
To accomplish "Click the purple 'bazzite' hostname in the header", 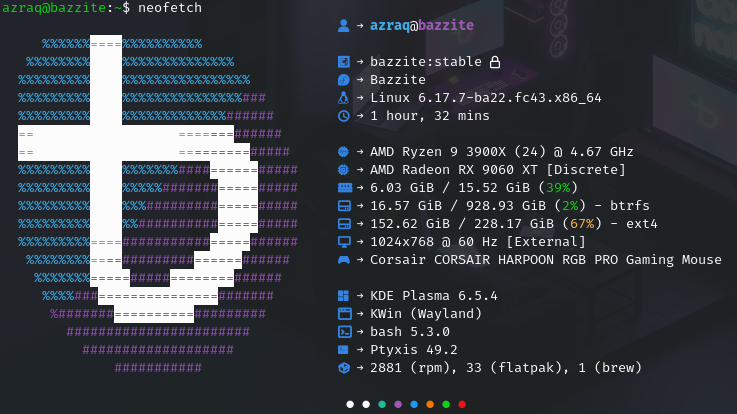I will click(446, 25).
